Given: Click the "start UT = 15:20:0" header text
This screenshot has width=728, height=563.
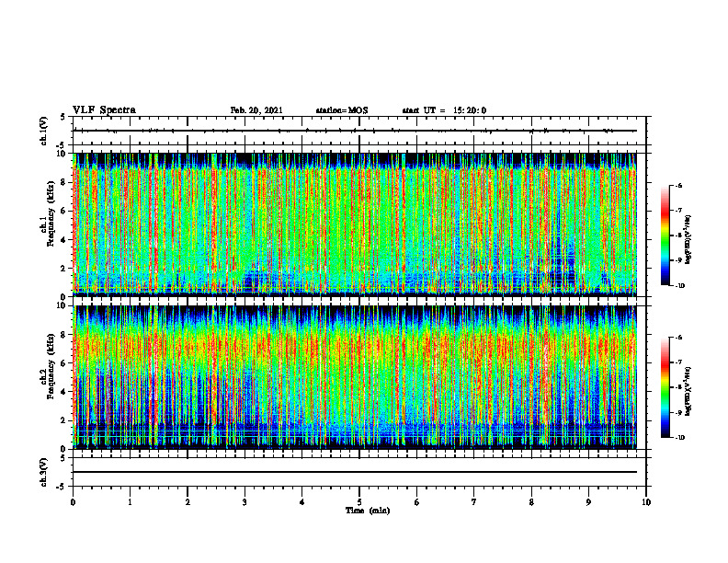Looking at the screenshot, I should coord(444,110).
